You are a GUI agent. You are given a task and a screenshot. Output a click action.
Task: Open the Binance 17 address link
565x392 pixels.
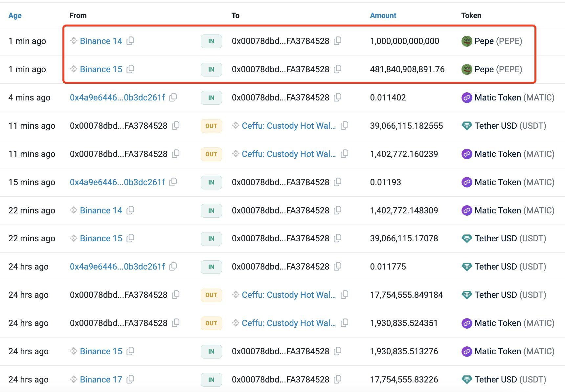(x=101, y=380)
